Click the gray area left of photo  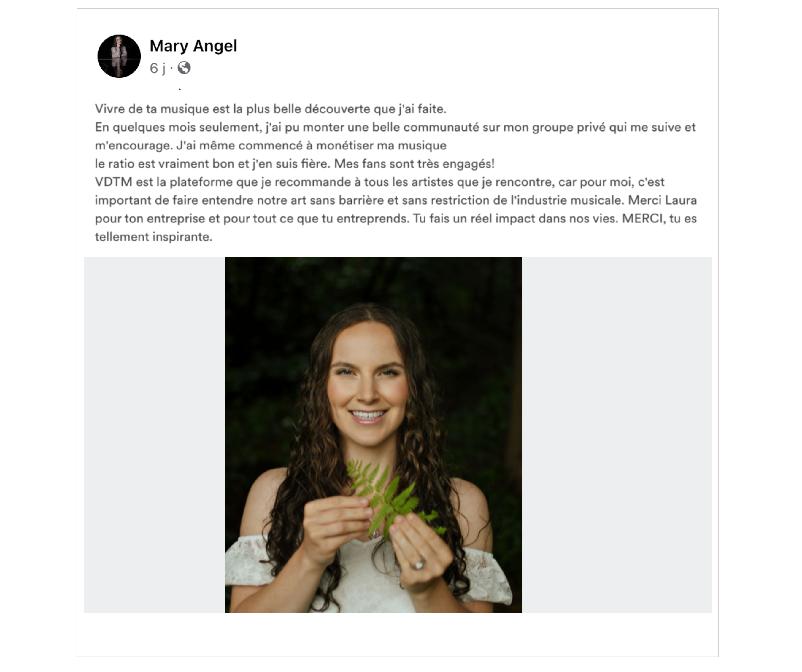(x=154, y=435)
